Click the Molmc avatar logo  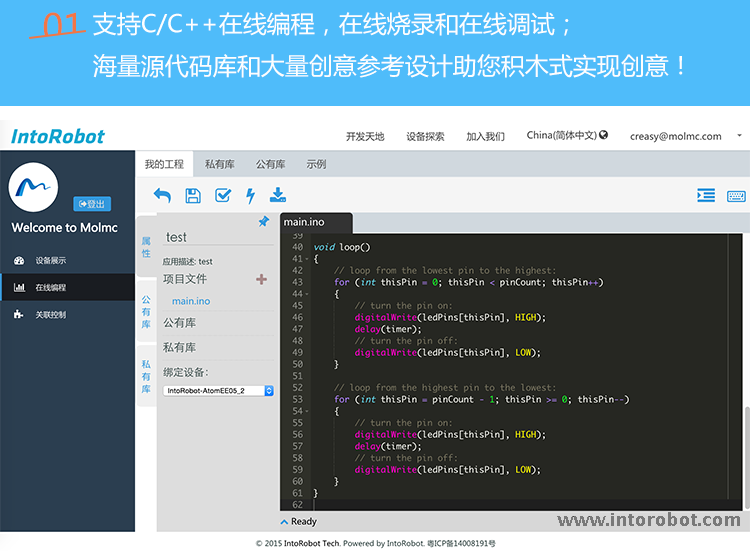tap(33, 187)
